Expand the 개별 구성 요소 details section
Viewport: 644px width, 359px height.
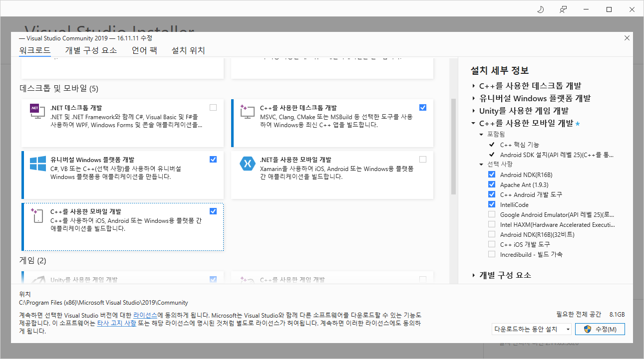474,275
